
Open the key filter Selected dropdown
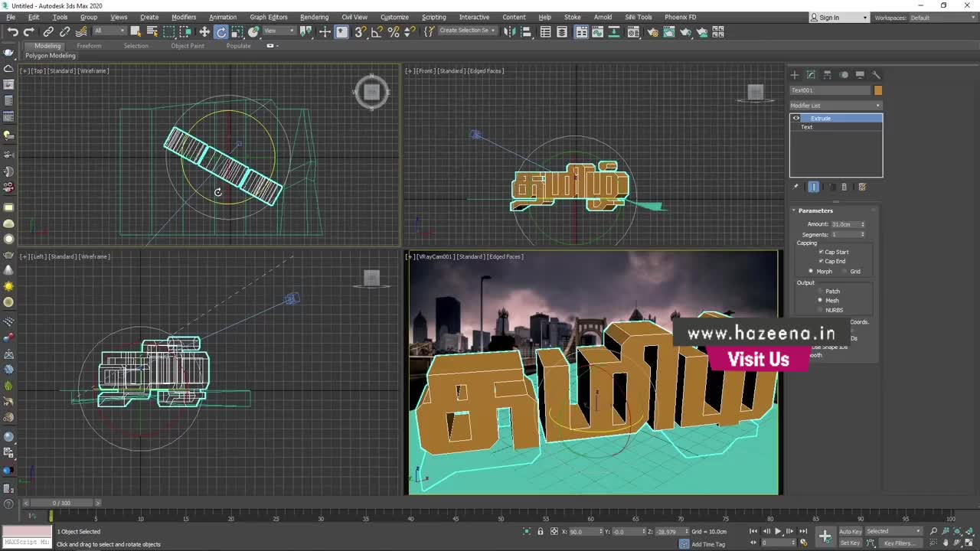tap(893, 531)
